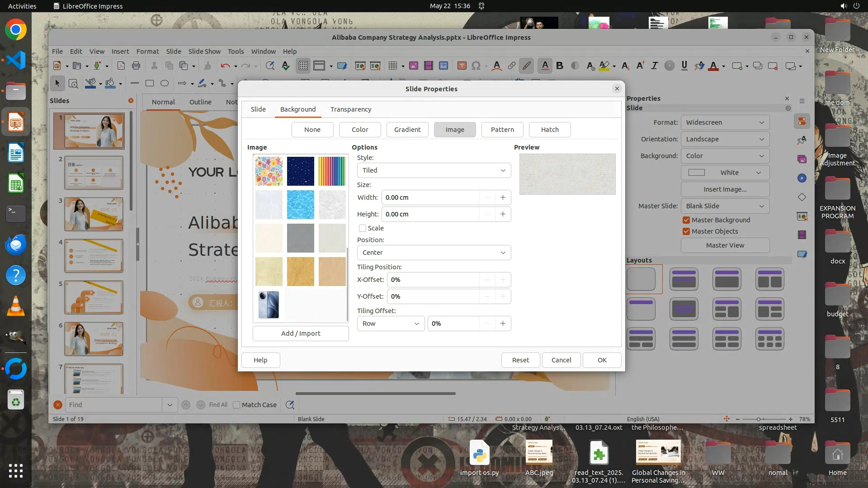Screen dimensions: 868x488
Task: Click the Print icon in the toolbar
Action: (136, 66)
